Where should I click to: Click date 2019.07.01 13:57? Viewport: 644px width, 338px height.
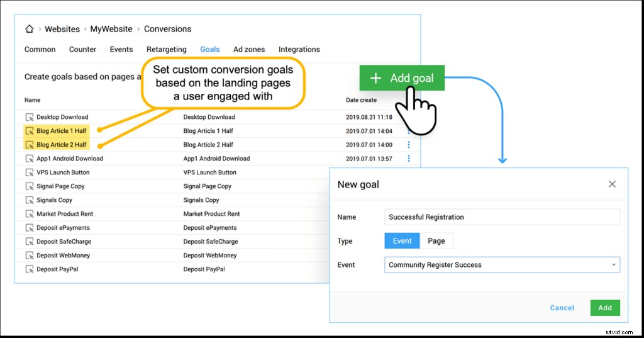click(369, 159)
